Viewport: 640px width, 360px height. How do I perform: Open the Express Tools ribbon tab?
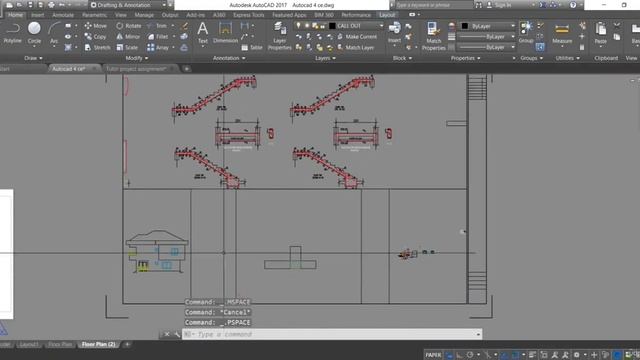249,15
